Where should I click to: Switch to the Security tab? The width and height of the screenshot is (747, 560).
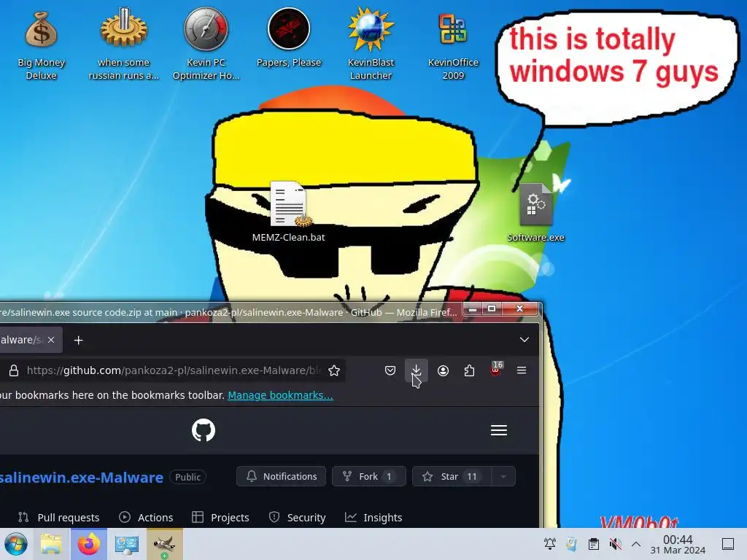(x=297, y=517)
